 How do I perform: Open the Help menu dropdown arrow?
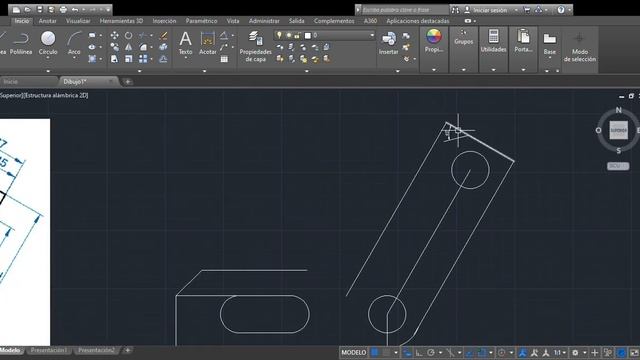click(x=569, y=10)
